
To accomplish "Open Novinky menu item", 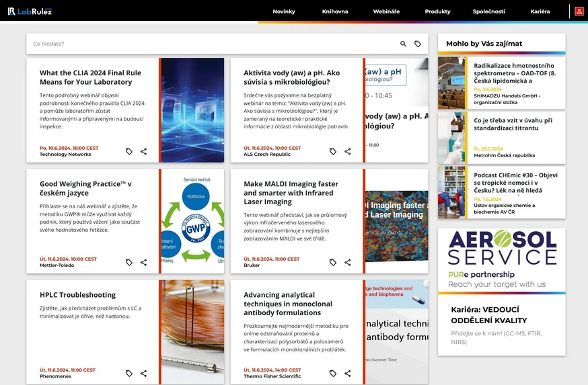I will coord(284,11).
